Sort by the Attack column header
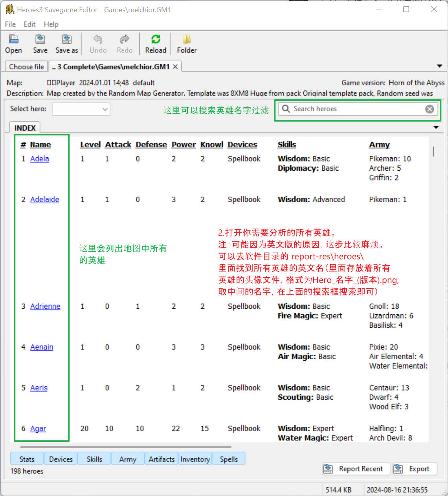Image resolution: width=448 pixels, height=496 pixels. [x=118, y=145]
